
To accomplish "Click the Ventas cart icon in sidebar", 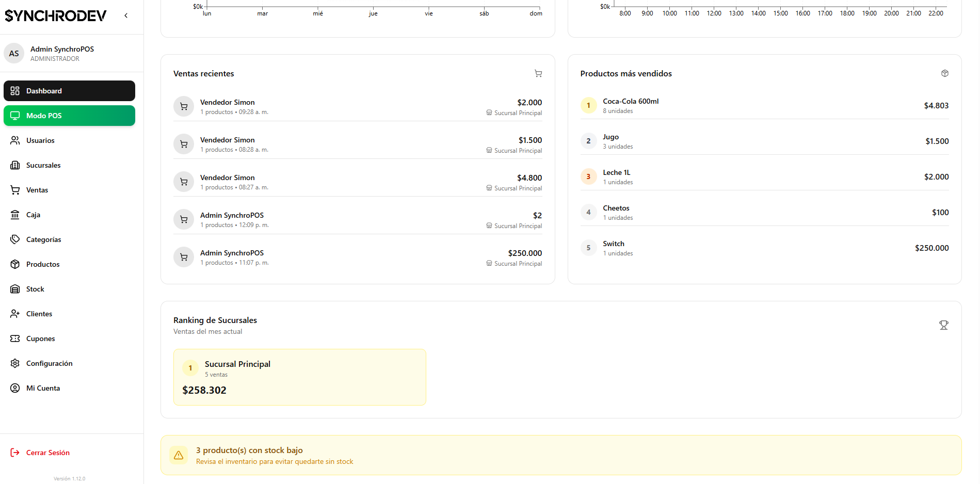I will point(15,190).
